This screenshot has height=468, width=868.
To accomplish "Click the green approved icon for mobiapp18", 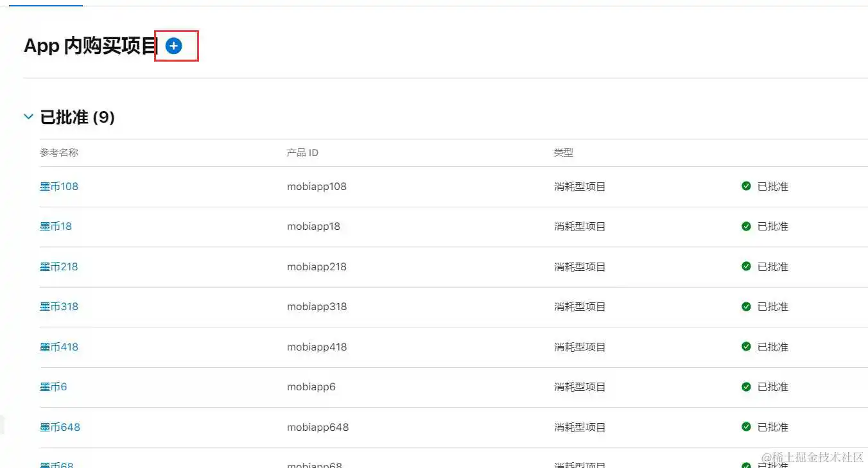I will (x=746, y=226).
